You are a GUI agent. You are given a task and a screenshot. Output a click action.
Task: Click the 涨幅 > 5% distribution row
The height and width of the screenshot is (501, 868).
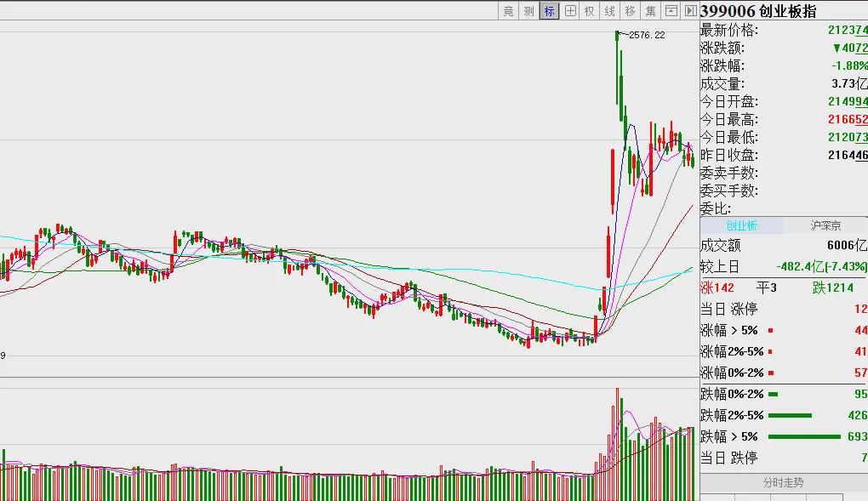[784, 331]
